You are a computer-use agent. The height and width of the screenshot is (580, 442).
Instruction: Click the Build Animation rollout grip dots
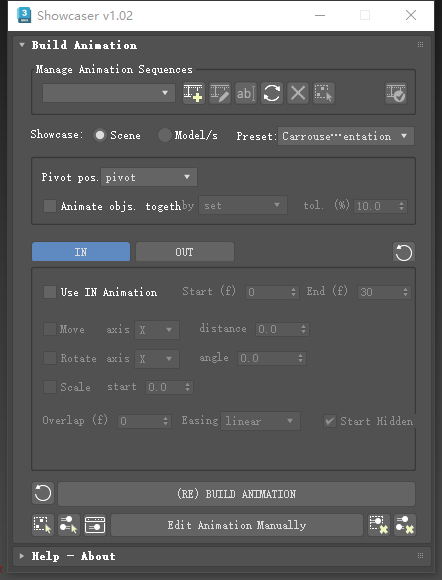(x=420, y=45)
